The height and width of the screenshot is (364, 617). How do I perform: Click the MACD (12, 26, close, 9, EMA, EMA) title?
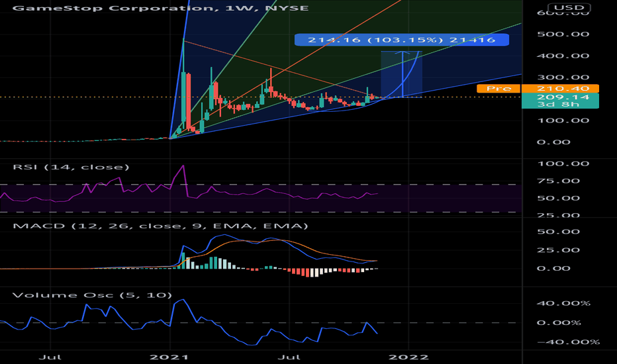(160, 226)
